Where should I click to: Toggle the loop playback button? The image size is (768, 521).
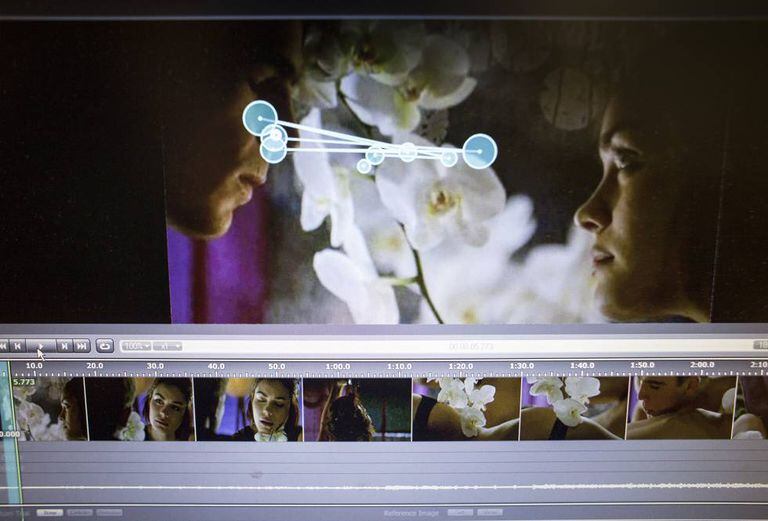(x=105, y=346)
